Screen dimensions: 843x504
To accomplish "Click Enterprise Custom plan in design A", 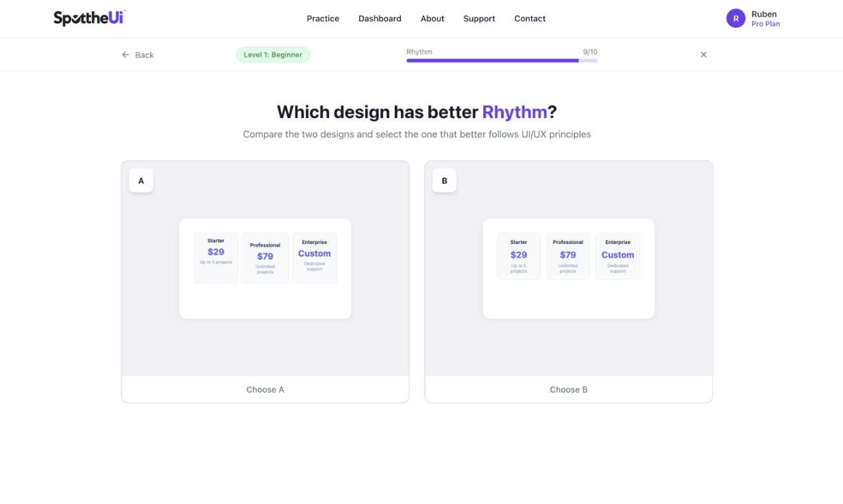I will [x=315, y=258].
